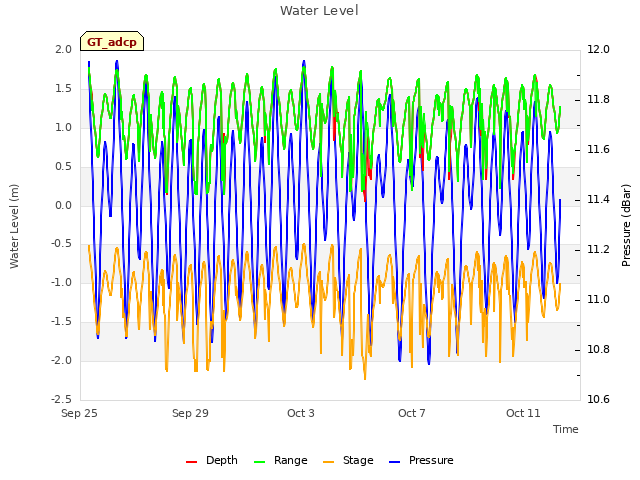Click the 11.8 right axis value
This screenshot has width=640, height=480.
coord(598,100)
